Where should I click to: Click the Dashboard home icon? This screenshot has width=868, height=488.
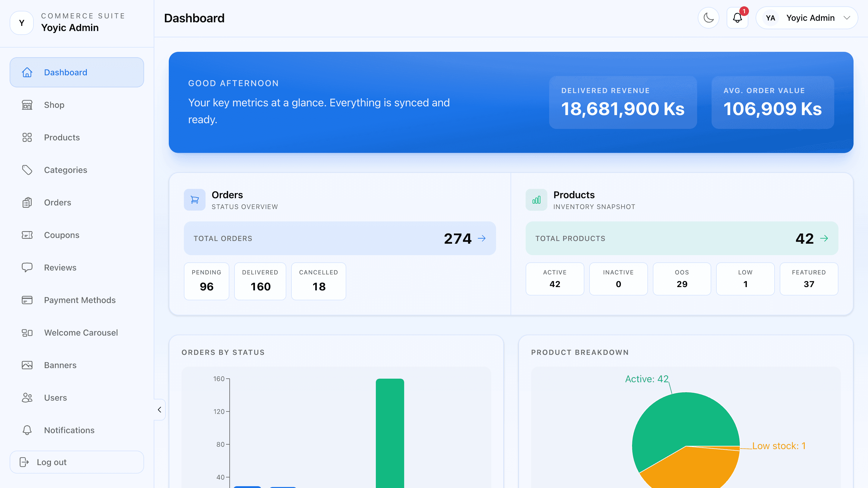(27, 72)
